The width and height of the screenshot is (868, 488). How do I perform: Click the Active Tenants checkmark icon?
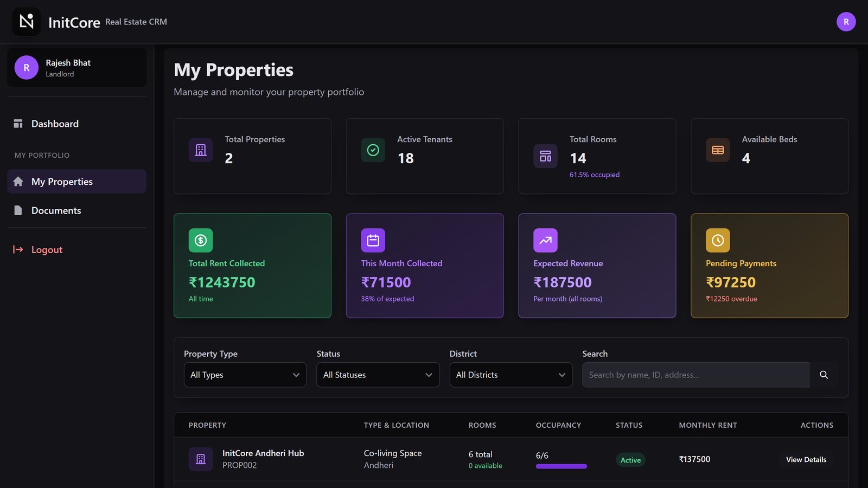click(373, 150)
